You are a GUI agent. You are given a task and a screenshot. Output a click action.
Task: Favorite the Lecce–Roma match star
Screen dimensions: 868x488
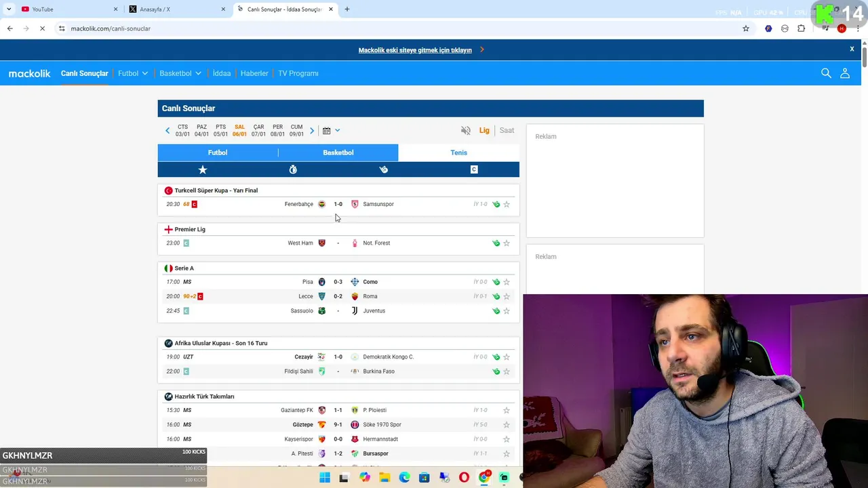[x=507, y=296]
